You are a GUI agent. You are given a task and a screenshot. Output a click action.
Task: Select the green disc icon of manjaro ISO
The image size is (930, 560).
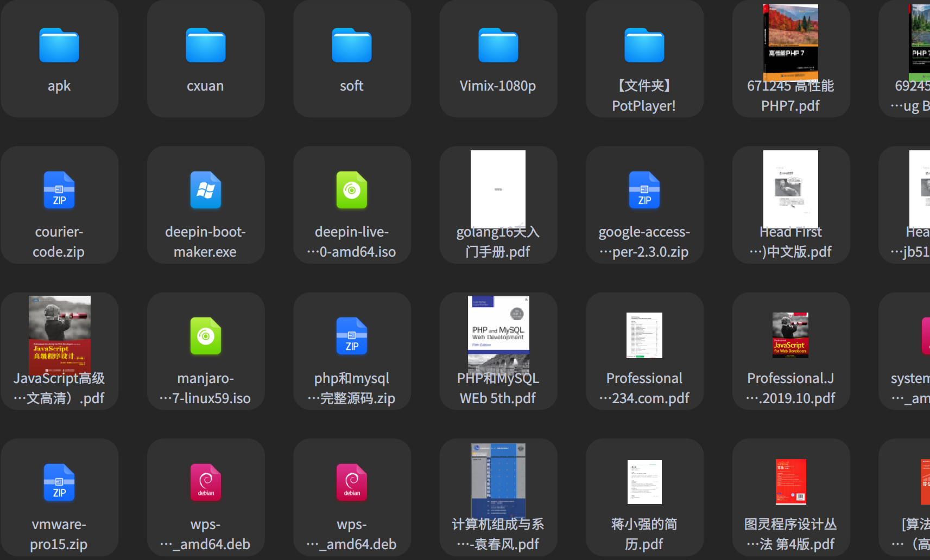pyautogui.click(x=206, y=336)
